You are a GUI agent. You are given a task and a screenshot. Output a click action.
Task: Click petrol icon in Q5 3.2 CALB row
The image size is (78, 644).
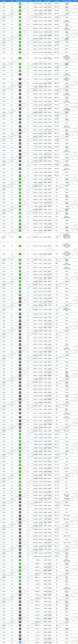pos(20,584)
